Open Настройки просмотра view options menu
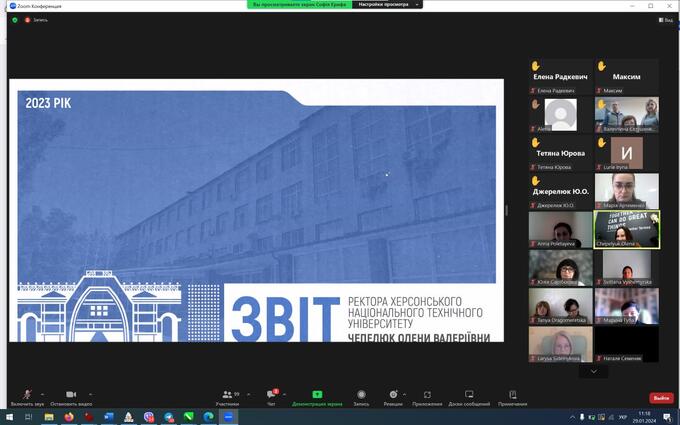Screen dimensions: 680x425 (x=386, y=5)
